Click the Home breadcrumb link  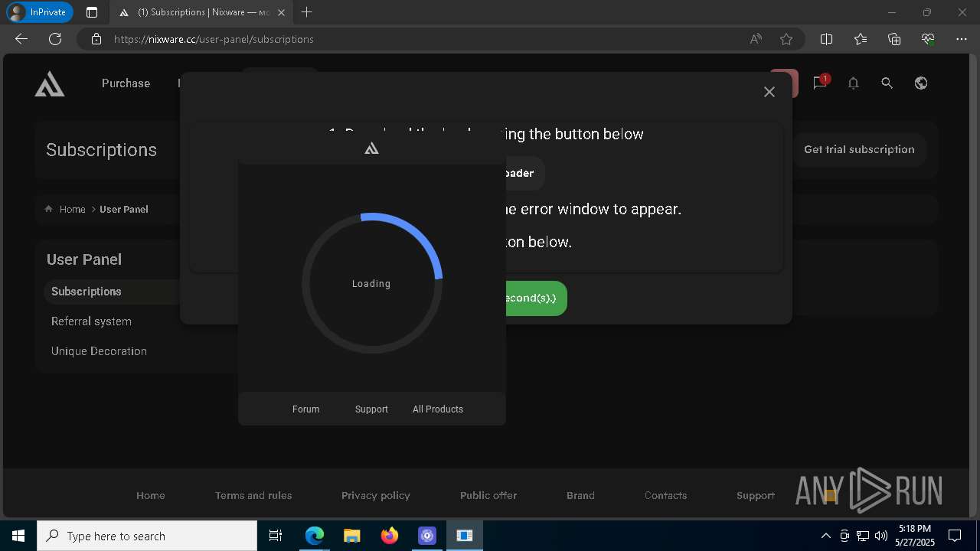tap(72, 209)
